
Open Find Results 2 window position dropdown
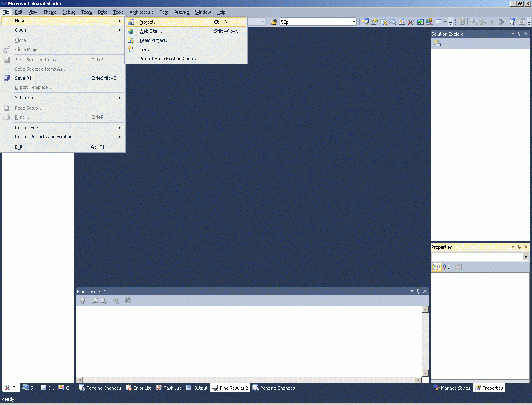pyautogui.click(x=412, y=291)
